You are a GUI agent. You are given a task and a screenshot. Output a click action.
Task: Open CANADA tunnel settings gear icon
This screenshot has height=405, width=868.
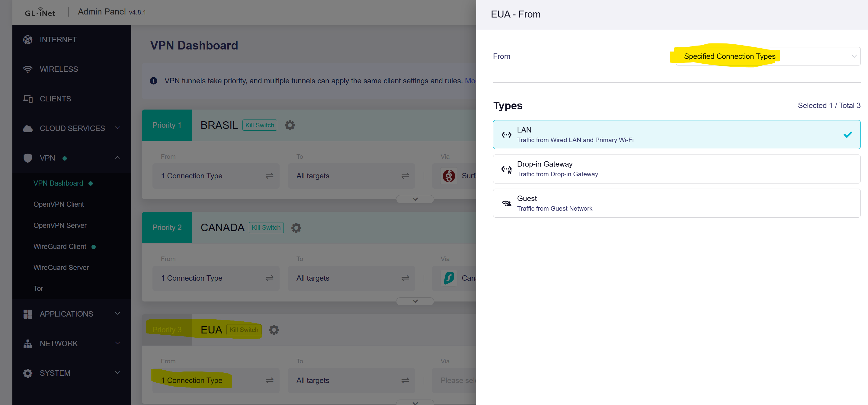(x=296, y=228)
